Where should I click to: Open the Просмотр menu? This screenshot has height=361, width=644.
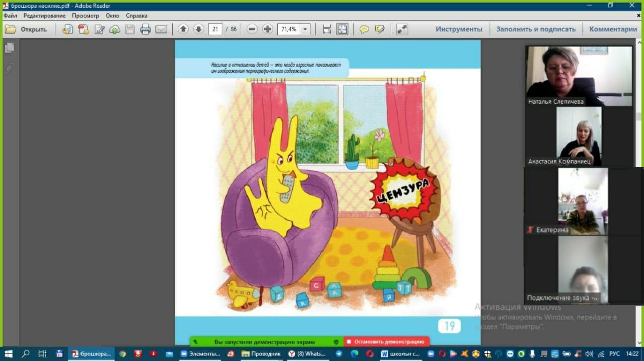(86, 16)
